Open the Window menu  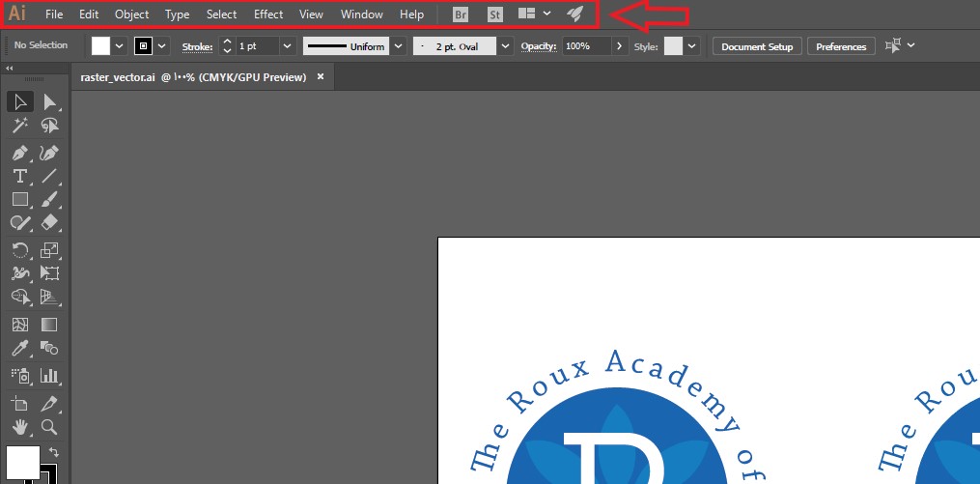coord(361,14)
